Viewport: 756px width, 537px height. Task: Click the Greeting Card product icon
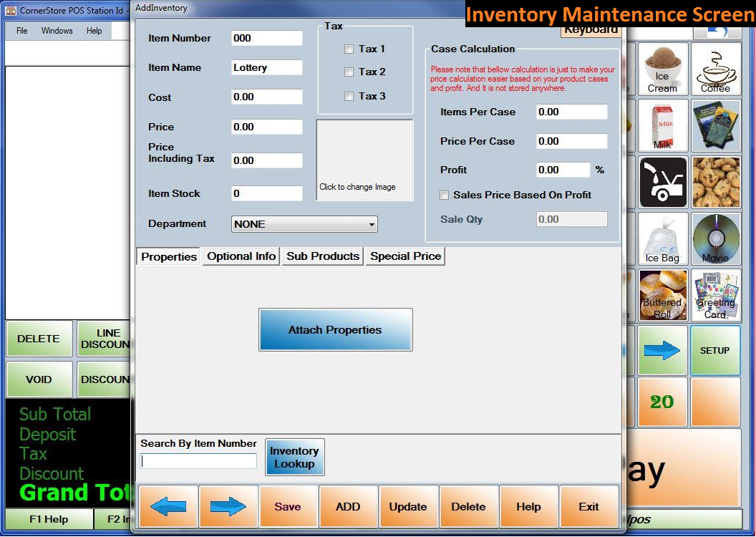tap(715, 295)
